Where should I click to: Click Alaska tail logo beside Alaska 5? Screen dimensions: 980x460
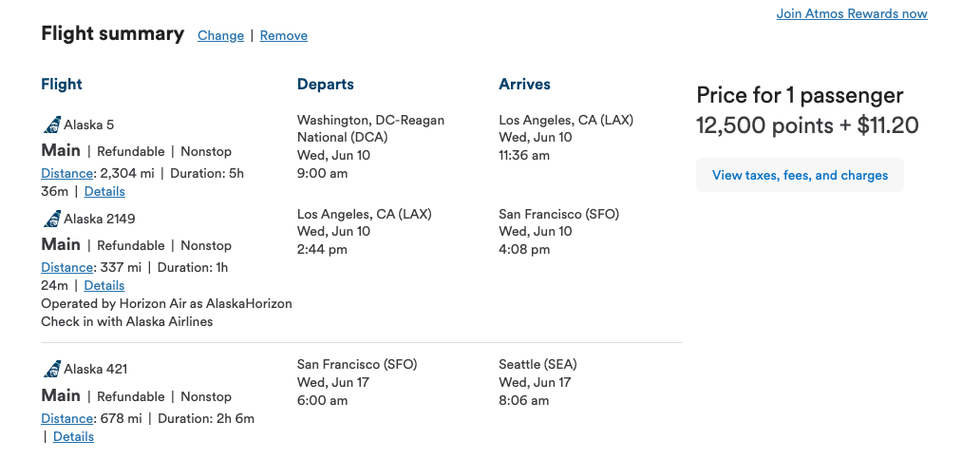[x=51, y=125]
